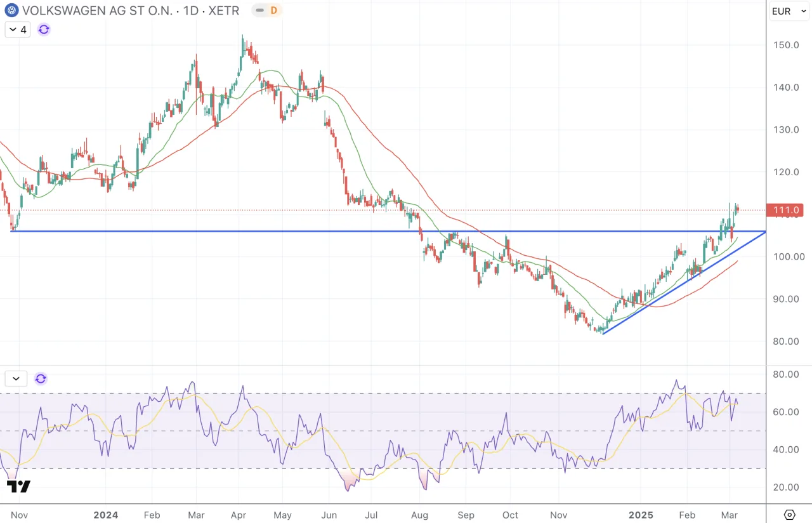Click the orange D delayed-data badge
The width and height of the screenshot is (812, 523).
click(x=274, y=10)
